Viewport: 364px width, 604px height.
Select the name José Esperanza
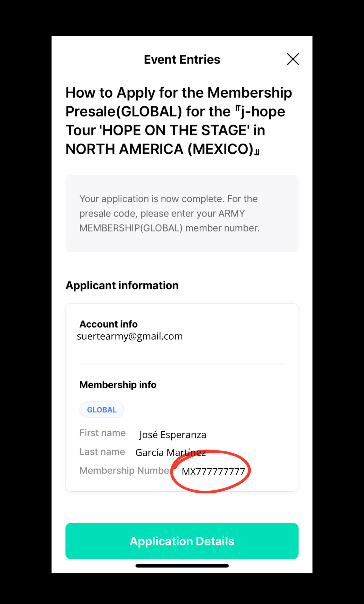173,435
